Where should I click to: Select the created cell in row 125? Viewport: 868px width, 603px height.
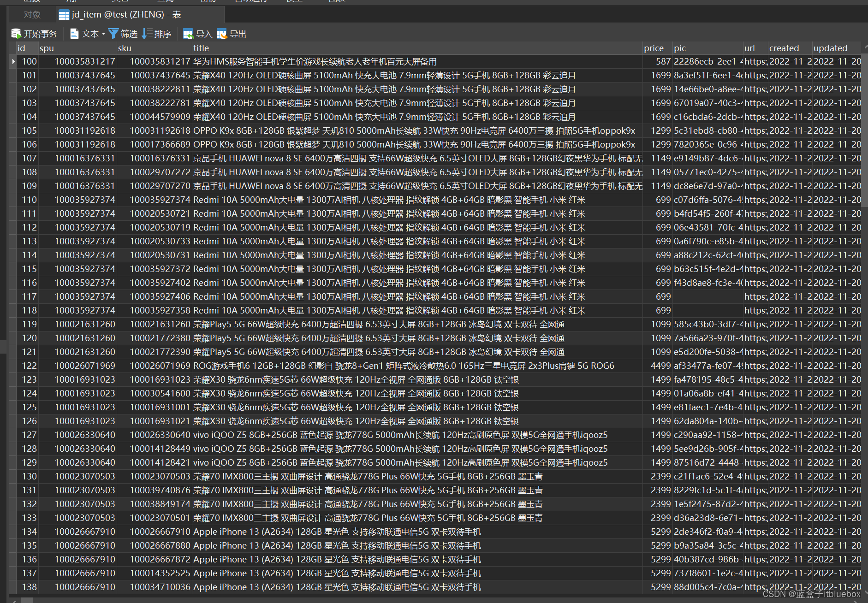(790, 407)
